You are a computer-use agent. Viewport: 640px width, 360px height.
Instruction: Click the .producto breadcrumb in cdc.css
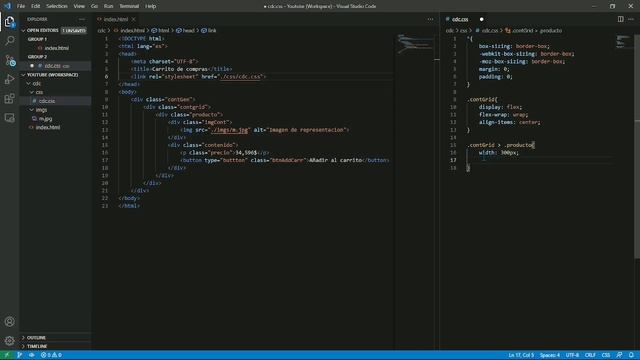click(x=551, y=31)
